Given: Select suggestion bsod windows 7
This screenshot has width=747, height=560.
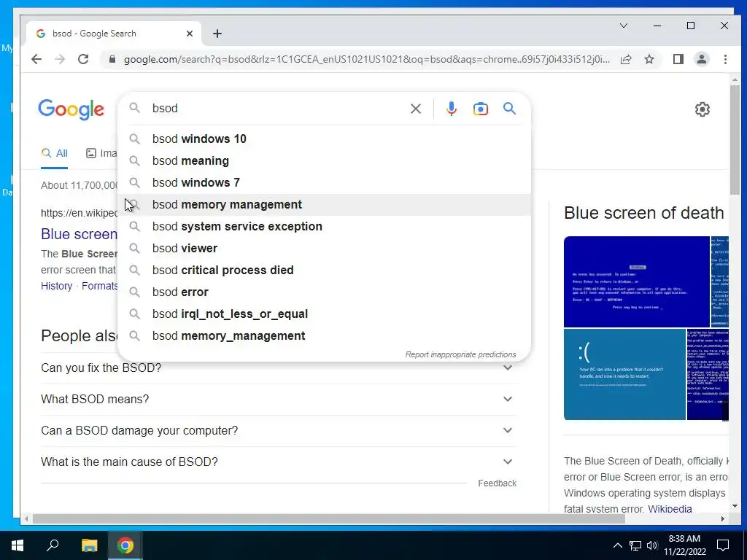Looking at the screenshot, I should [324, 183].
